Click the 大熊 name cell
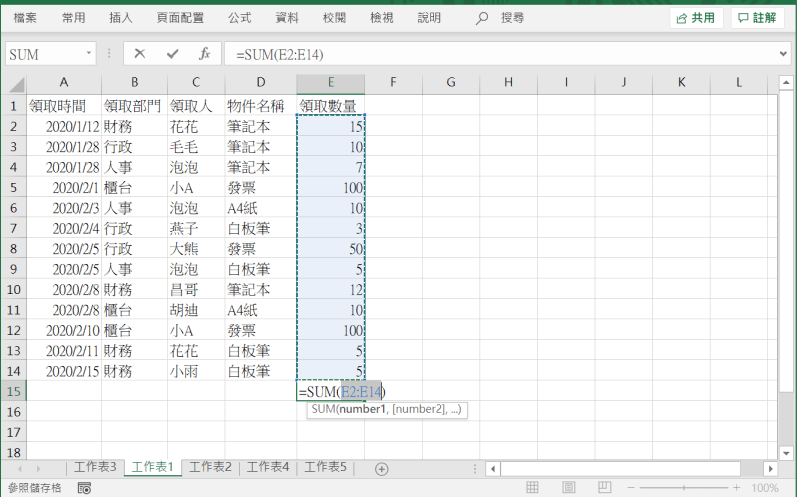Viewport: 797px width, 497px height. tap(196, 249)
